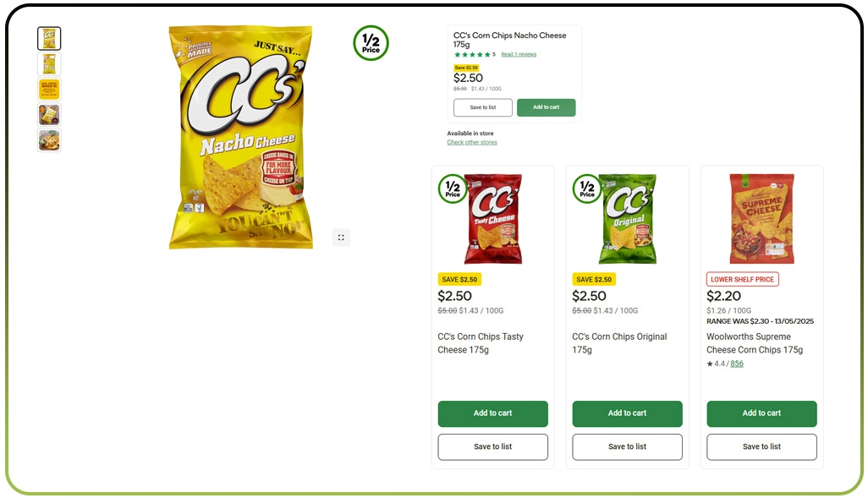
Task: Click the 1/2 Price badge on the Original card
Action: [586, 189]
